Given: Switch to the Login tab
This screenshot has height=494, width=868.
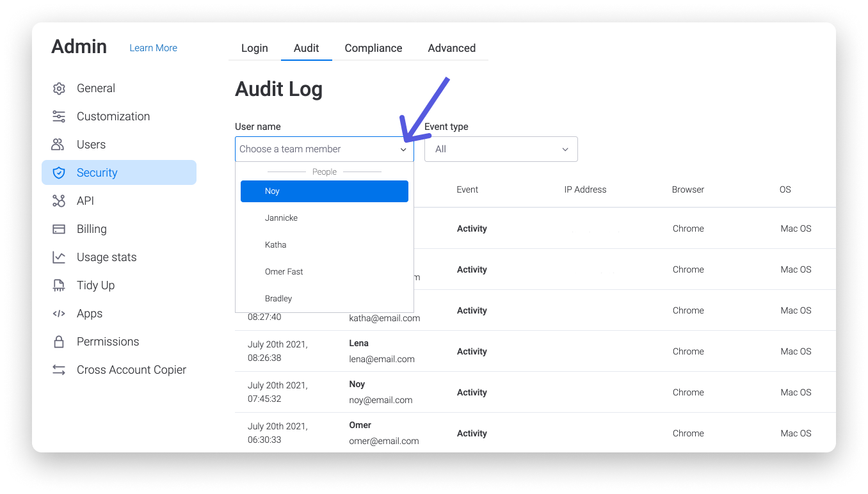Looking at the screenshot, I should 255,48.
